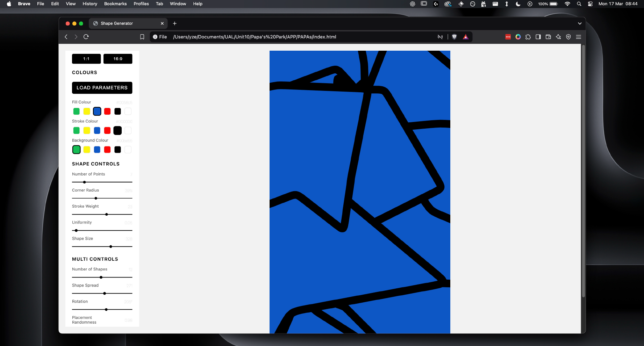Open macOS Spotlight search icon
Image resolution: width=644 pixels, height=346 pixels.
point(579,4)
